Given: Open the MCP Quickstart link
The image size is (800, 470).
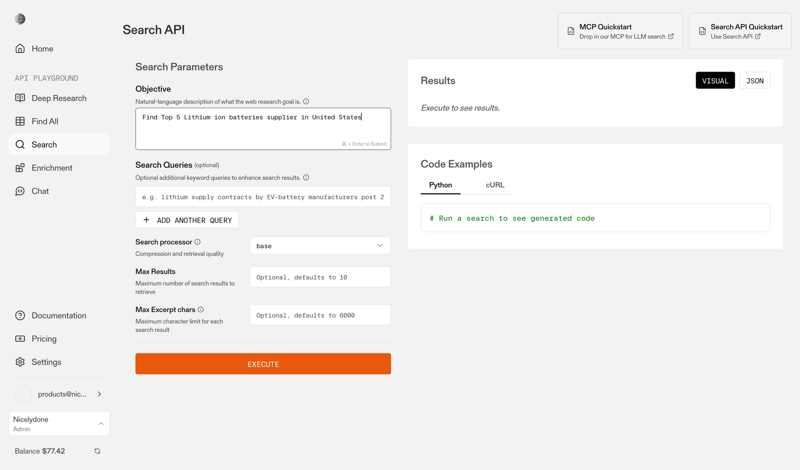Looking at the screenshot, I should [x=620, y=31].
